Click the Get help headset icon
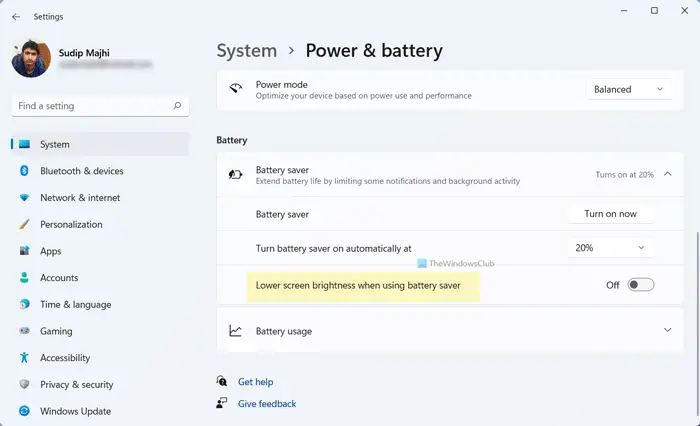 222,381
